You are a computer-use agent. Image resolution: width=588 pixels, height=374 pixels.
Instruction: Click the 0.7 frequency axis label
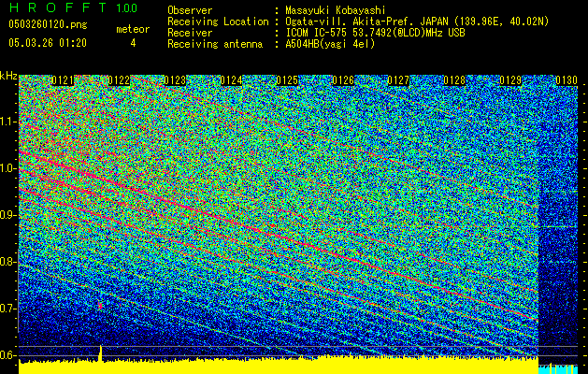tap(8, 309)
